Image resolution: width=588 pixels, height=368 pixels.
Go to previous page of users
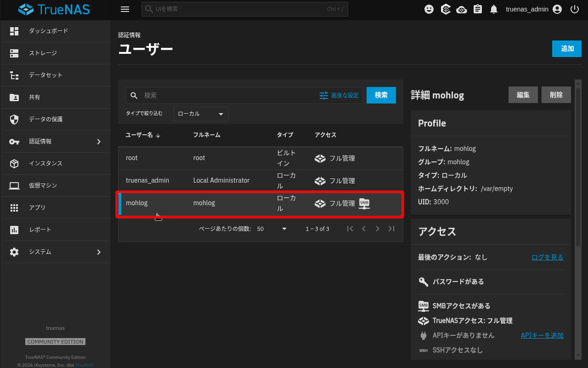coord(364,229)
